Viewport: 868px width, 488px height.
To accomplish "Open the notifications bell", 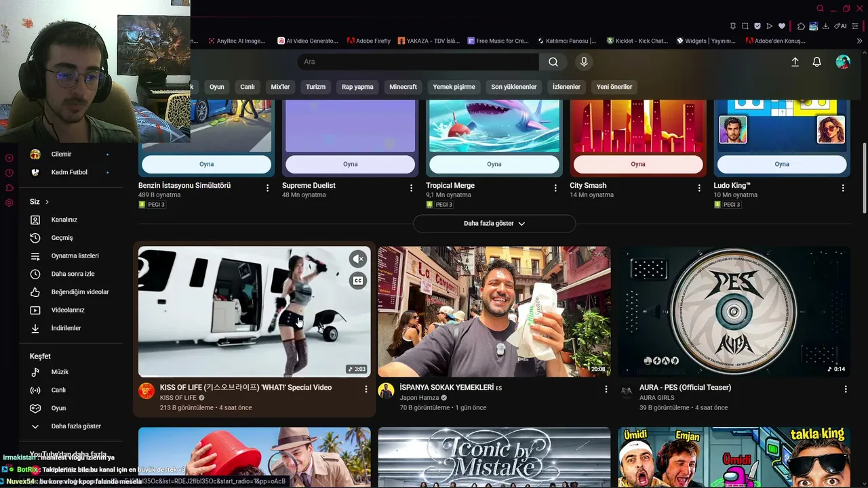I will tap(817, 62).
